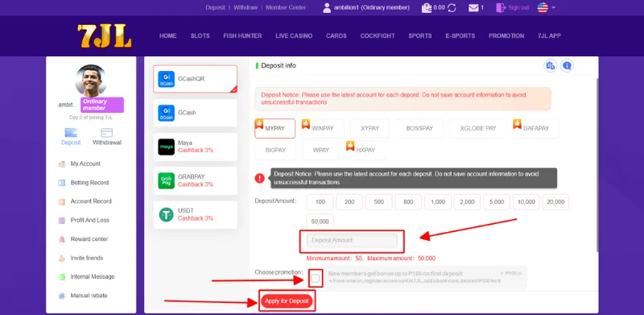
Task: Select the GCashQR payment method
Action: point(195,78)
